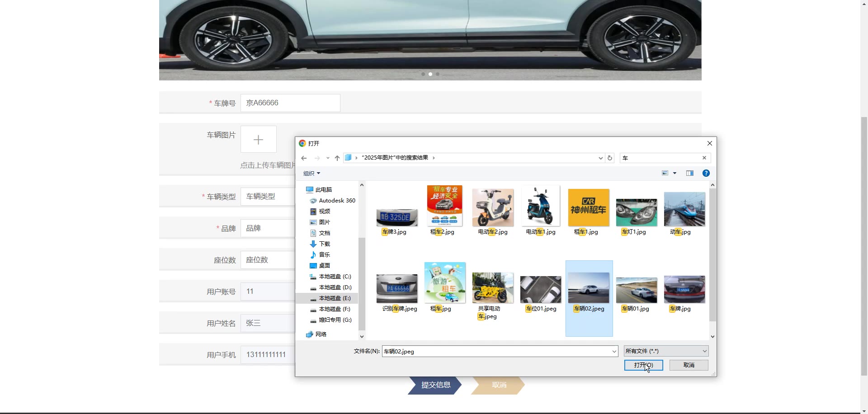This screenshot has width=868, height=414.
Task: Open the 所有文件 file type dropdown
Action: point(666,351)
